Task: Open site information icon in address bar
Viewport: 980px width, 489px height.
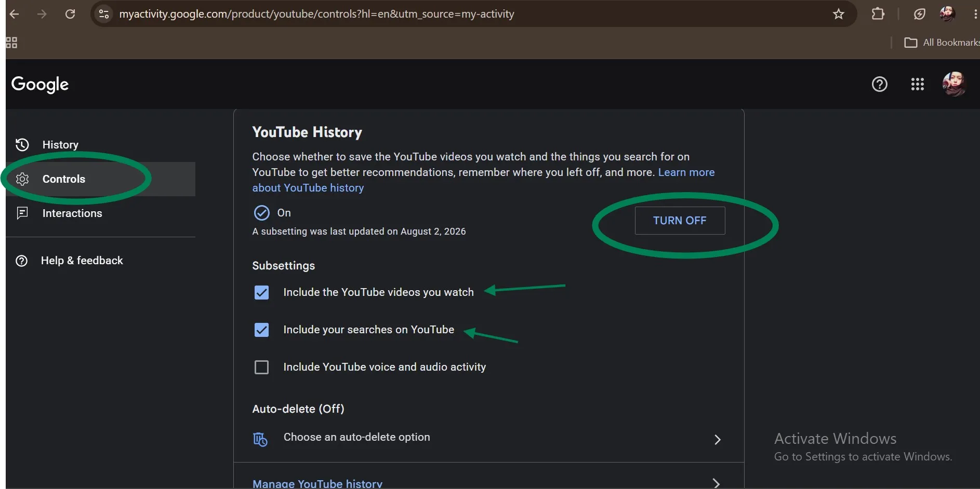Action: point(104,14)
